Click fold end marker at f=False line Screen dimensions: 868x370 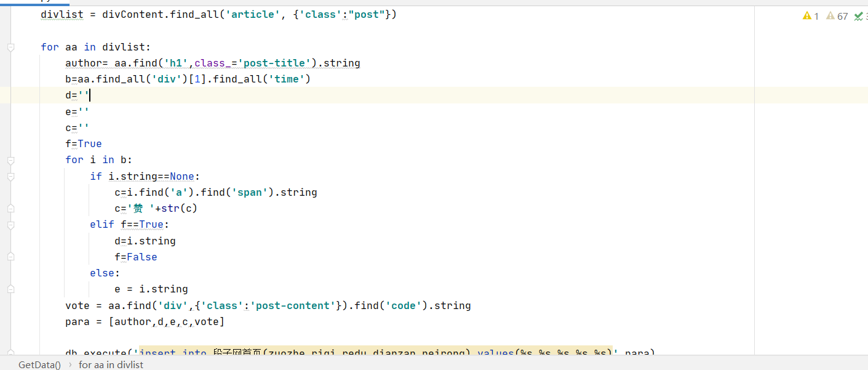click(x=10, y=257)
